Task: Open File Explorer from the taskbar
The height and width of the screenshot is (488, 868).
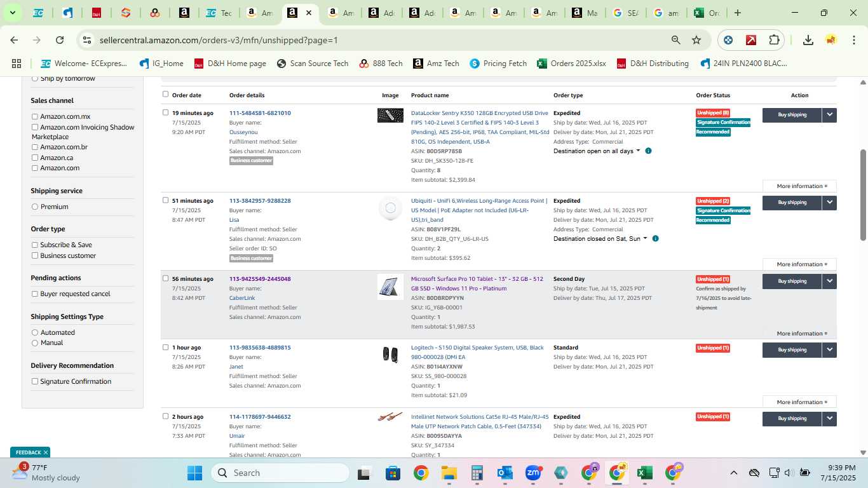Action: click(x=449, y=473)
